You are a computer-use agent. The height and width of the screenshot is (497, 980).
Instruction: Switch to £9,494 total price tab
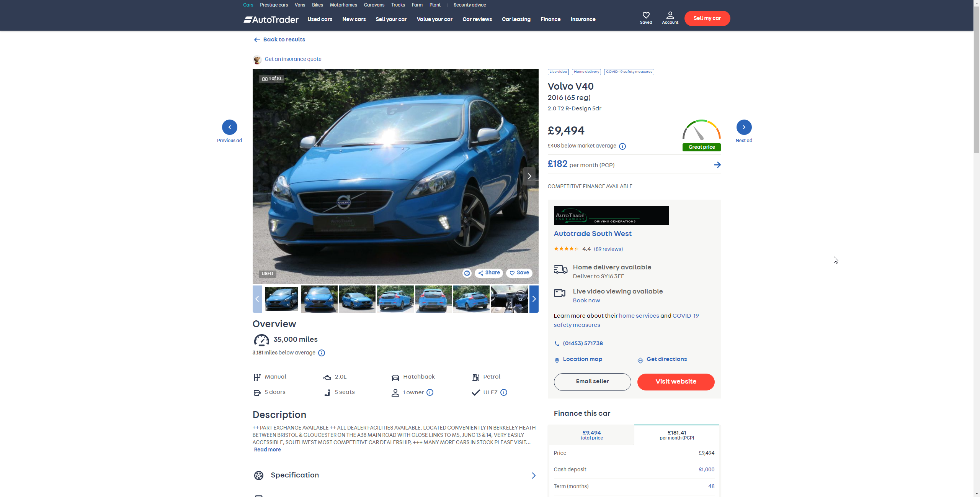pos(591,435)
